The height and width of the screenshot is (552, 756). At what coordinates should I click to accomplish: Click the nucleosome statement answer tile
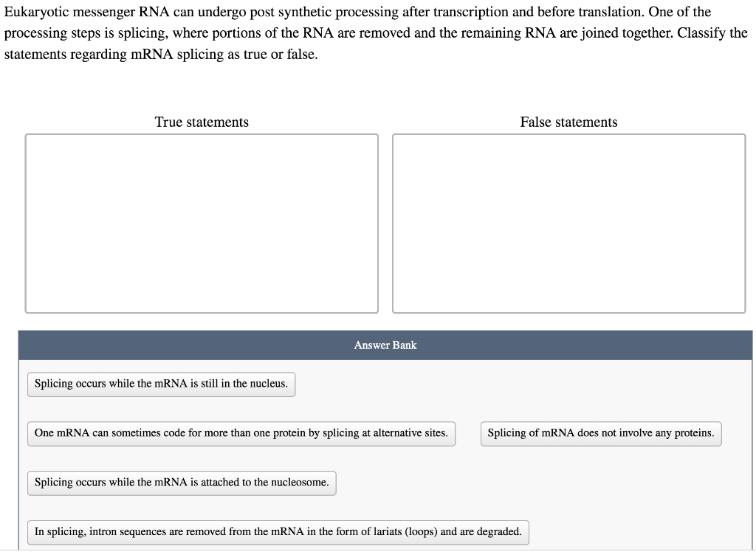[x=182, y=483]
